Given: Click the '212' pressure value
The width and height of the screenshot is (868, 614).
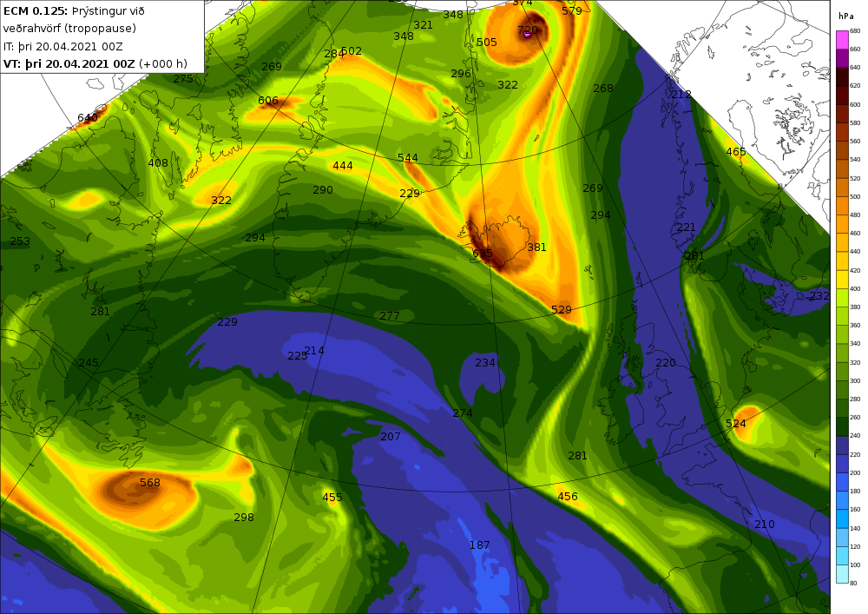Looking at the screenshot, I should coord(681,94).
